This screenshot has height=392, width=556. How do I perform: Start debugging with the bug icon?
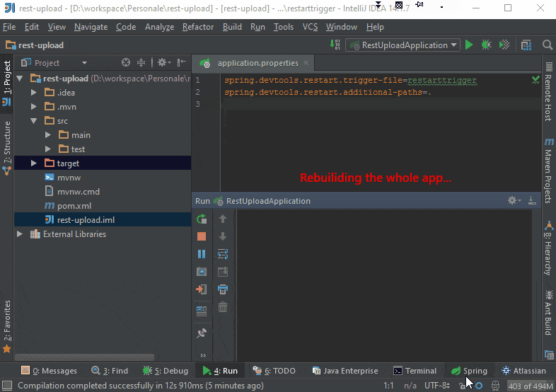coord(486,45)
